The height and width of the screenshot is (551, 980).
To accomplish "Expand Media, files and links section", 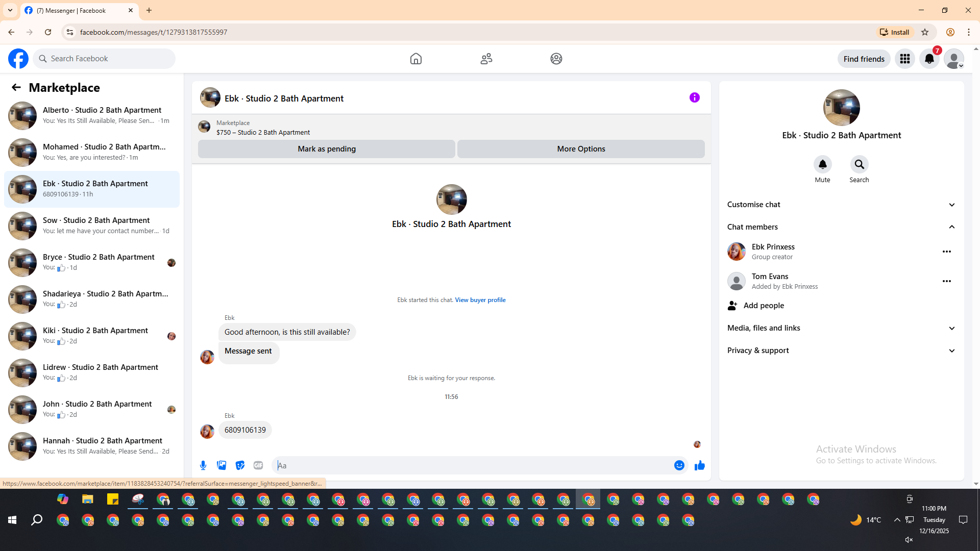I will click(x=842, y=328).
